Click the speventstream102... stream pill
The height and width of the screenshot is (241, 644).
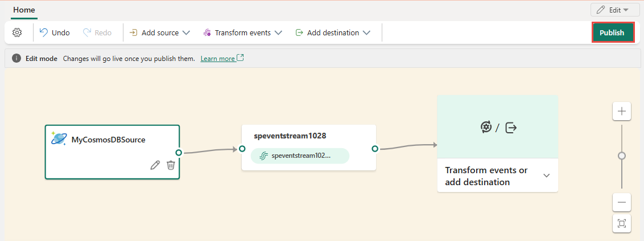300,156
